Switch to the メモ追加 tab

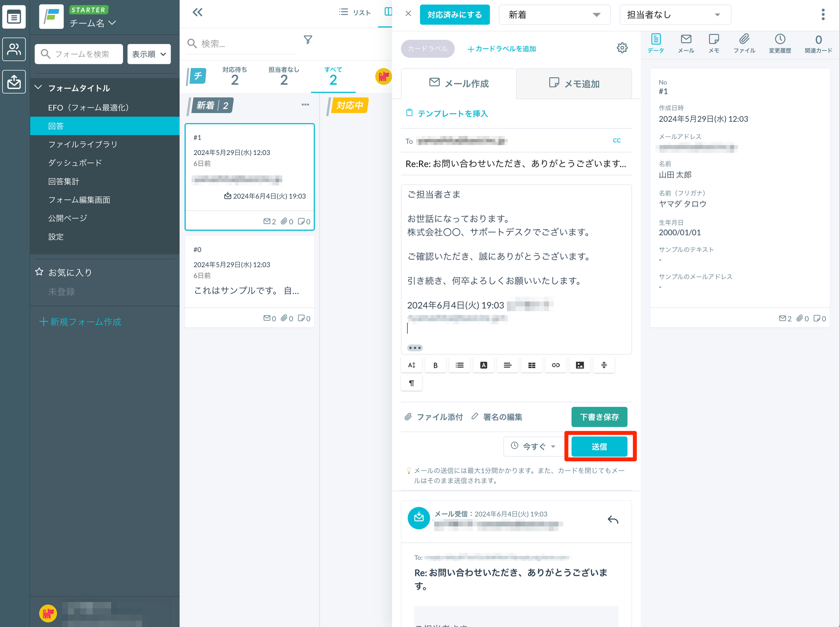click(574, 84)
